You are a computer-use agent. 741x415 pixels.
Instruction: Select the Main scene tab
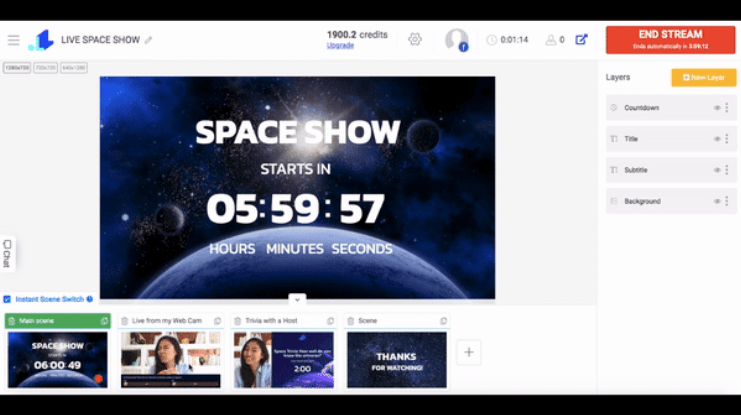click(x=58, y=321)
